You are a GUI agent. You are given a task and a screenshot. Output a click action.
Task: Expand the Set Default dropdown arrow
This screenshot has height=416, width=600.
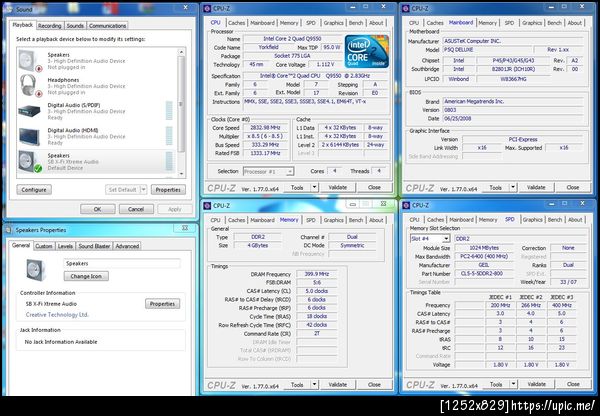pyautogui.click(x=144, y=189)
